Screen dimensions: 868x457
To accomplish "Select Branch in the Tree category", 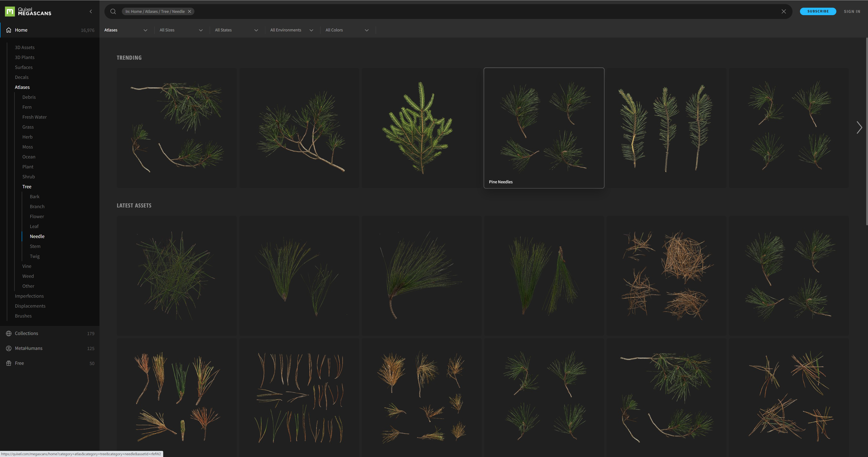I will [x=37, y=207].
